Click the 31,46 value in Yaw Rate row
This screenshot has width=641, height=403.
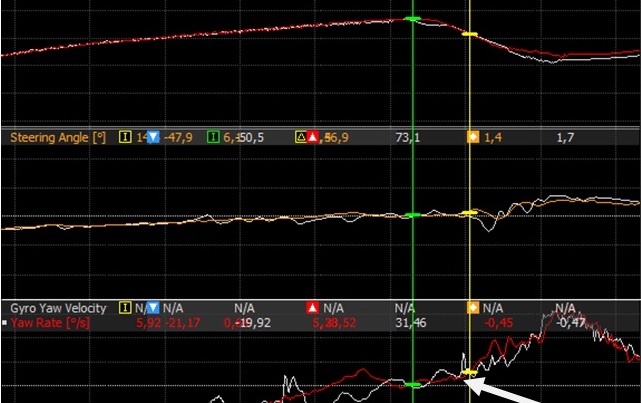(x=410, y=322)
